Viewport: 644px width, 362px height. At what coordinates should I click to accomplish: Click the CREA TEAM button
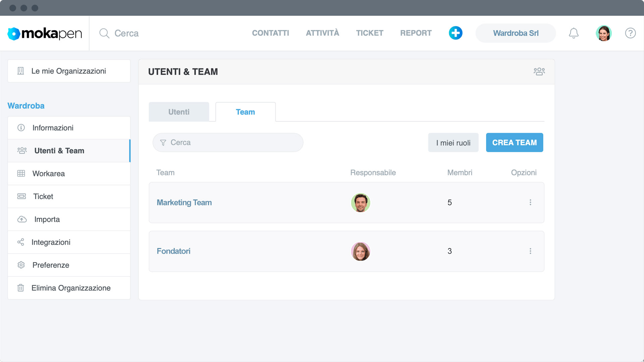[x=514, y=142]
